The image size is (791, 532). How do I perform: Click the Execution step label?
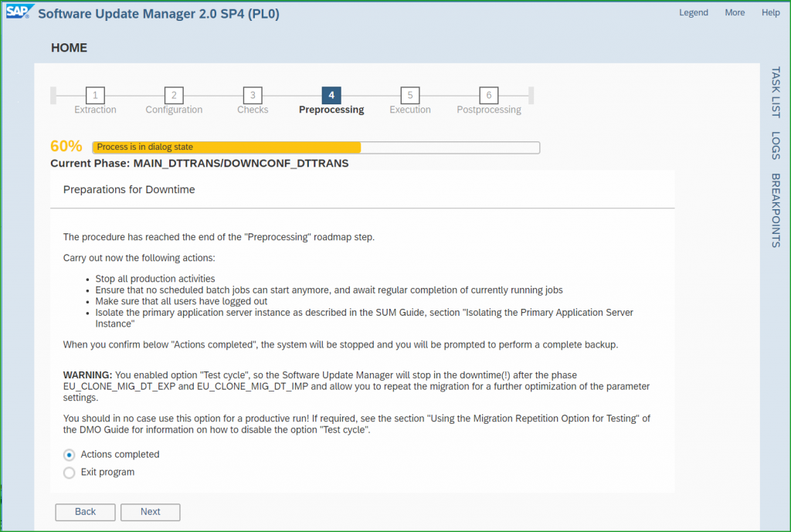[x=410, y=110]
